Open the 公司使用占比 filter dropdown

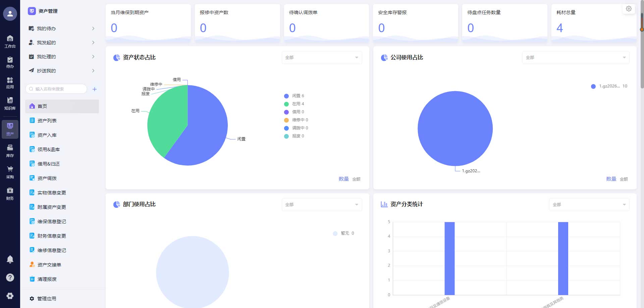pyautogui.click(x=575, y=58)
